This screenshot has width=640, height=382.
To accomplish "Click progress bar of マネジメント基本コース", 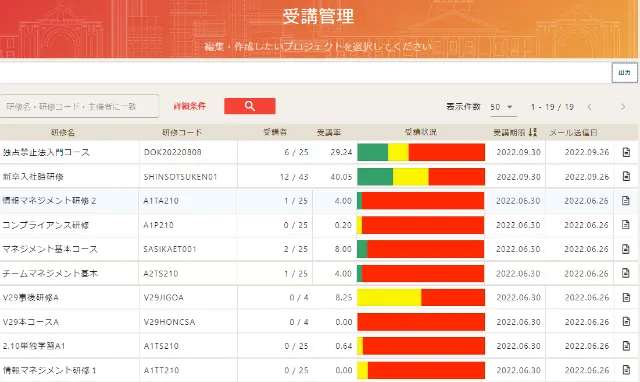I will tap(421, 249).
